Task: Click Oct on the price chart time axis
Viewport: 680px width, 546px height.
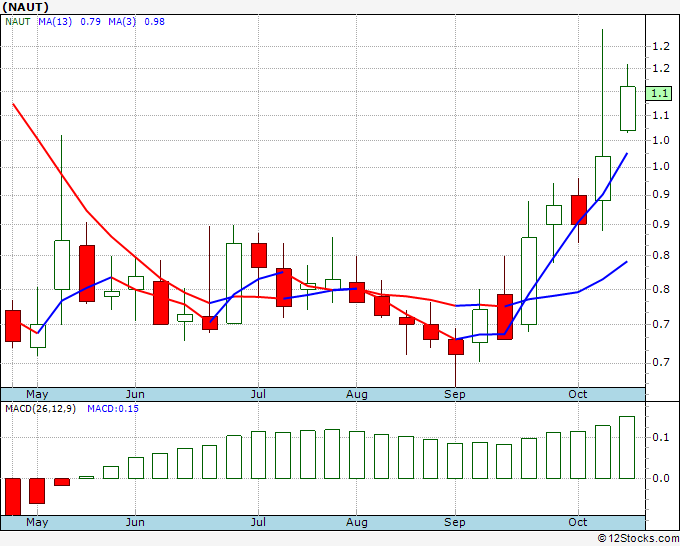Action: pyautogui.click(x=578, y=394)
